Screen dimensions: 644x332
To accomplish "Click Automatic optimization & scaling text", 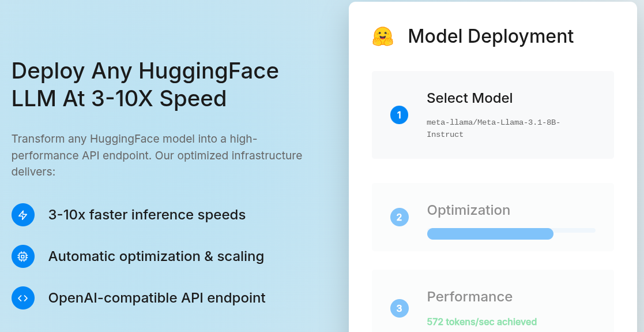I will (156, 256).
